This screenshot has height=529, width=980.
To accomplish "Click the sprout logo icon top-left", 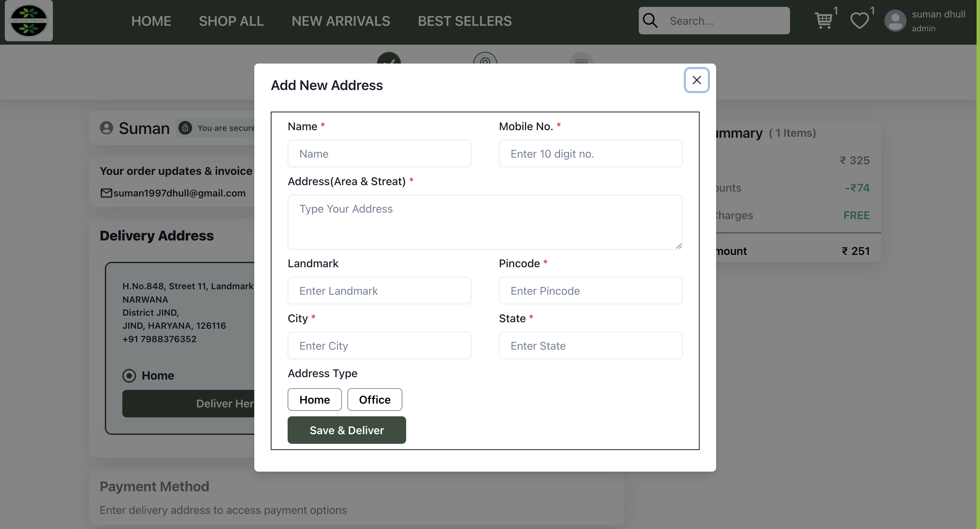I will [29, 20].
